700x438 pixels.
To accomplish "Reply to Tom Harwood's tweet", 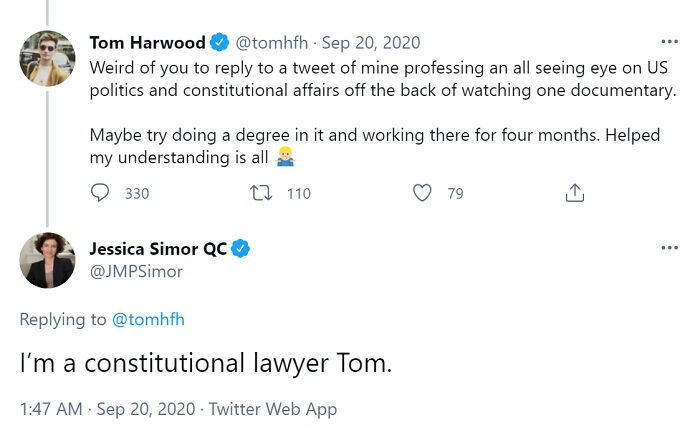I will (100, 193).
